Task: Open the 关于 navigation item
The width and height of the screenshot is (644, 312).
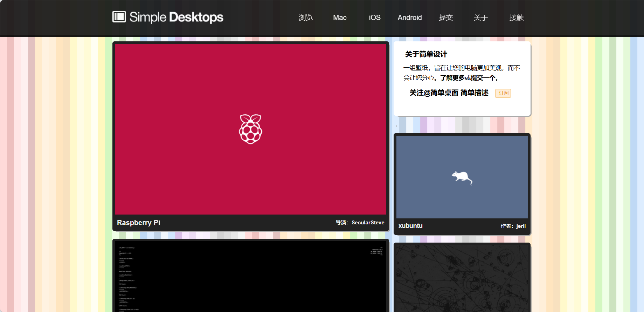Action: coord(480,18)
